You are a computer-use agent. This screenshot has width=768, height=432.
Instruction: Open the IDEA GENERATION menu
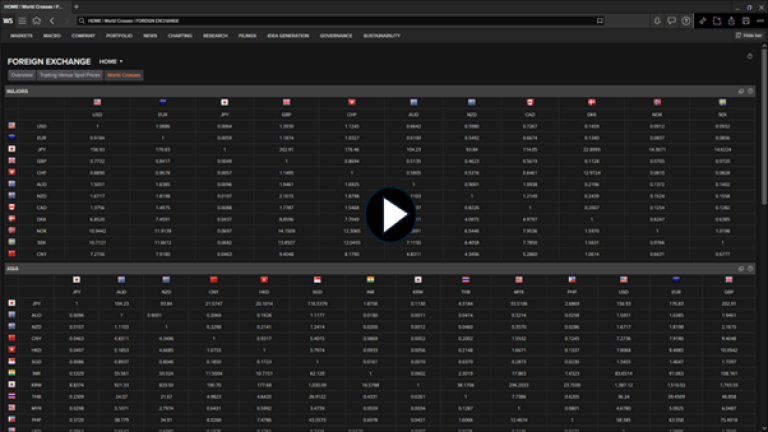(287, 35)
